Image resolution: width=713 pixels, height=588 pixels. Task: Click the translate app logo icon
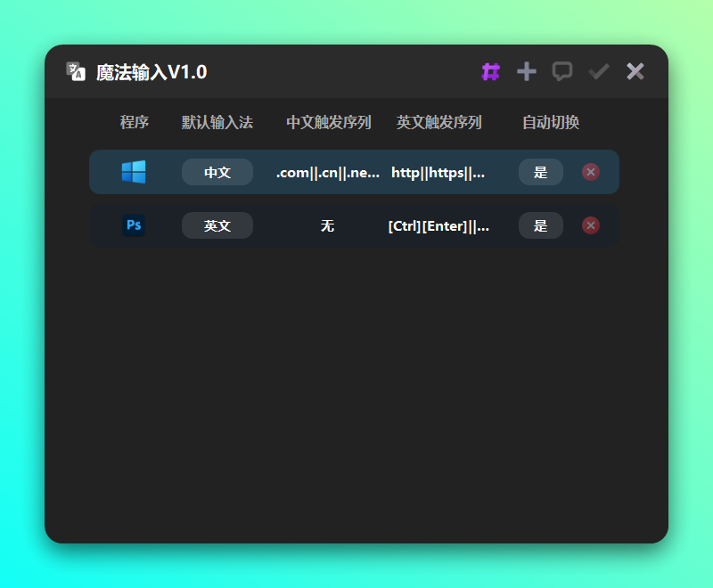(76, 71)
